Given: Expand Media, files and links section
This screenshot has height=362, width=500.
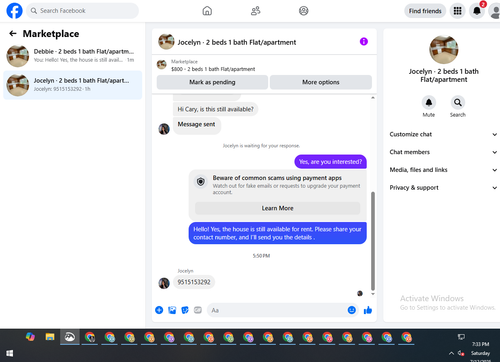Looking at the screenshot, I should [443, 170].
